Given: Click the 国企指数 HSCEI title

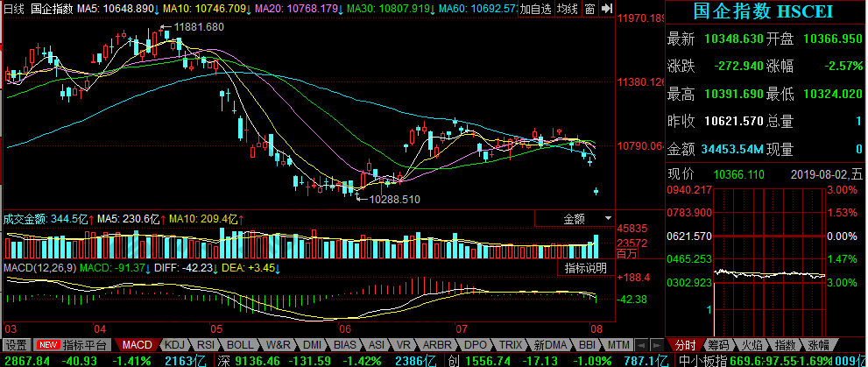Looking at the screenshot, I should [x=763, y=12].
